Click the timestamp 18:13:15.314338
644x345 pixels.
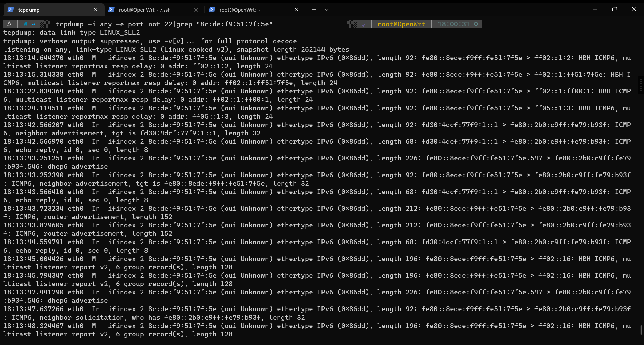34,74
